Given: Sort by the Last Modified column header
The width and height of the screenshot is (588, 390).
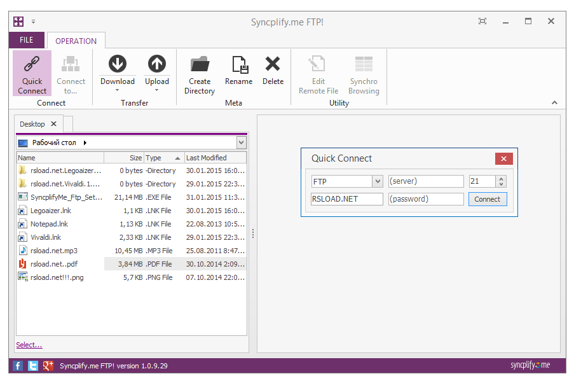Looking at the screenshot, I should pos(215,158).
